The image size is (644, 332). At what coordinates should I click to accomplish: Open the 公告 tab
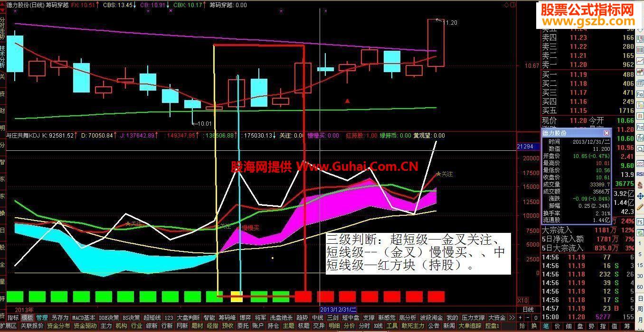(x=434, y=326)
